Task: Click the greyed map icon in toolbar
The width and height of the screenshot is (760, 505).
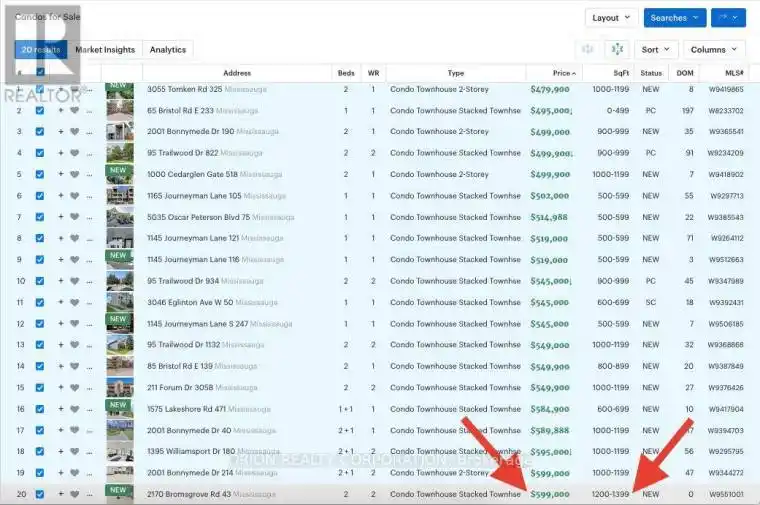Action: [587, 49]
